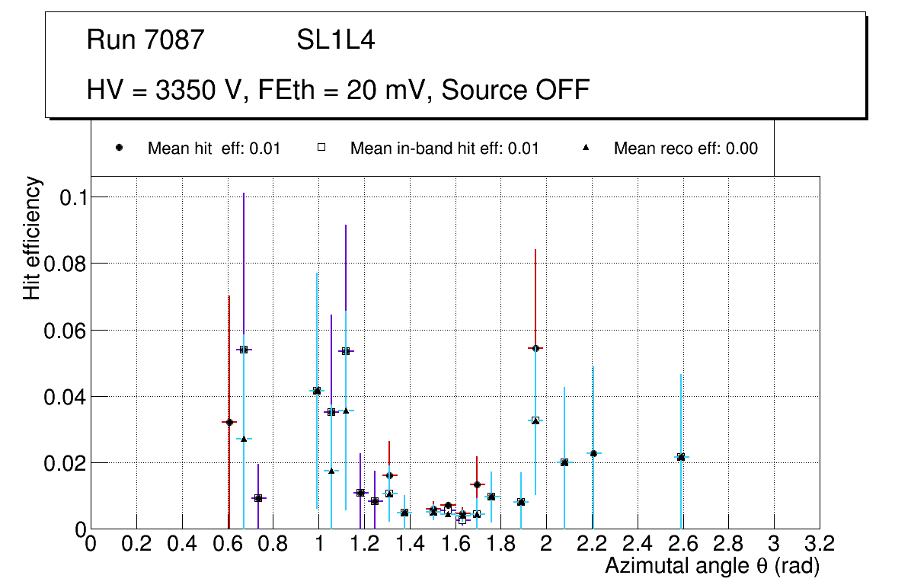
Task: Click the 'Mean in-band hit eff: 0.01' legend label
Action: (x=444, y=149)
